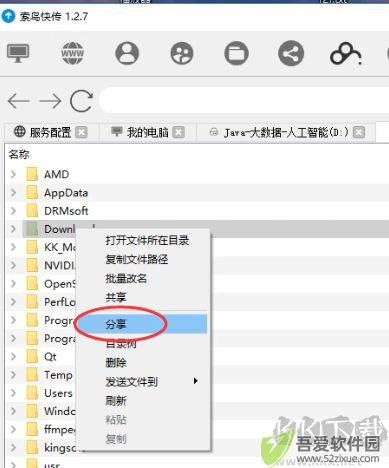Go back with the left arrow
This screenshot has height=468, width=389.
click(19, 101)
